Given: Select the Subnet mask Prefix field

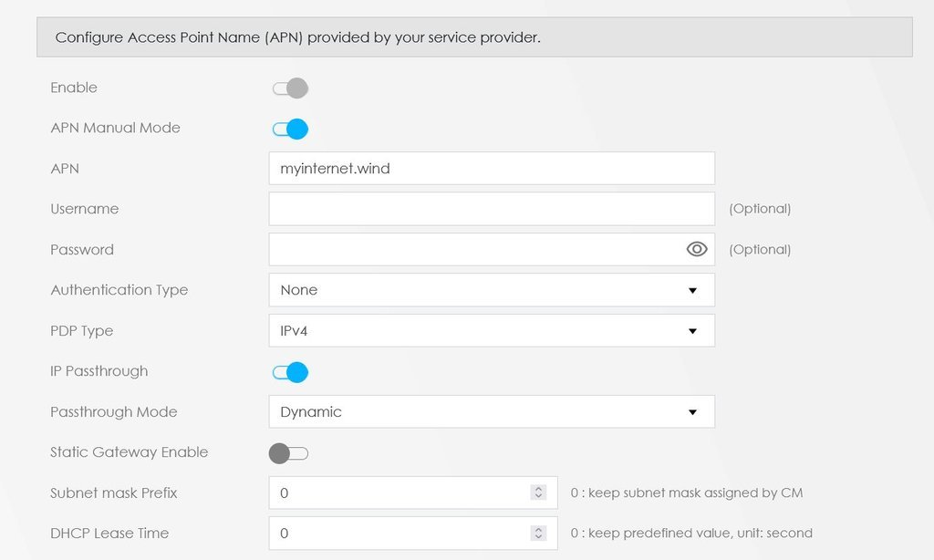Looking at the screenshot, I should tap(401, 493).
